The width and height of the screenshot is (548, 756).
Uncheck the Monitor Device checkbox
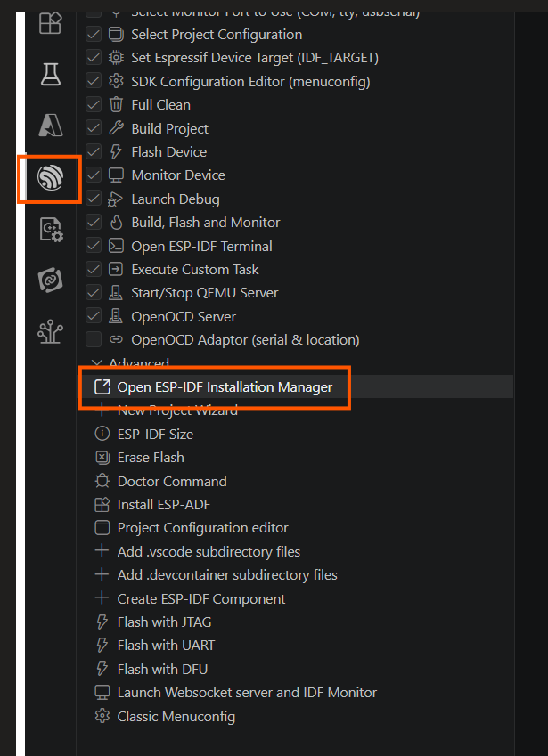[x=94, y=175]
